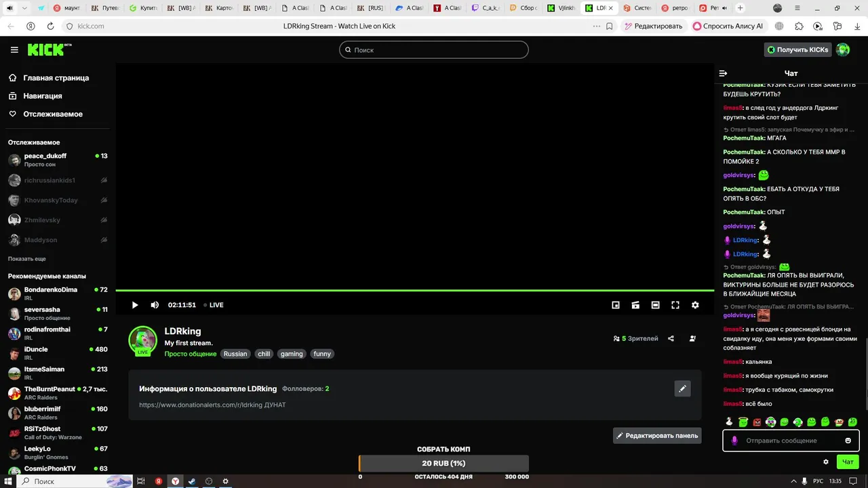Image resolution: width=868 pixels, height=488 pixels.
Task: Switch to the [RUS] browser tab
Action: (371, 8)
